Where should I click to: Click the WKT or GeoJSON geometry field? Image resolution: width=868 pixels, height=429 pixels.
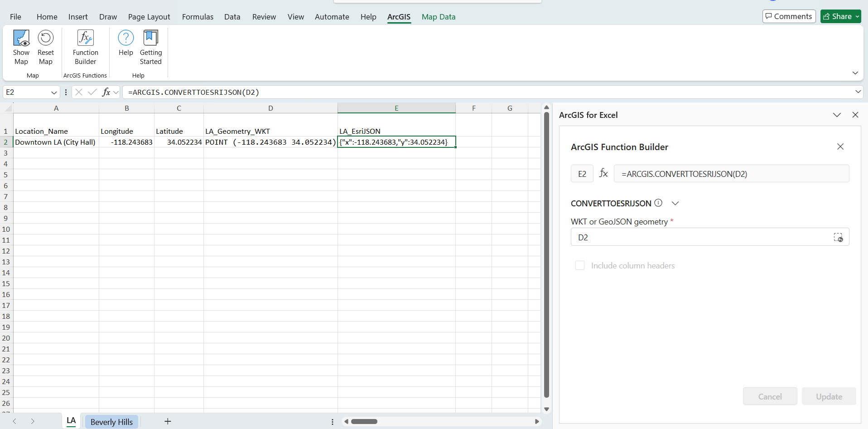710,237
